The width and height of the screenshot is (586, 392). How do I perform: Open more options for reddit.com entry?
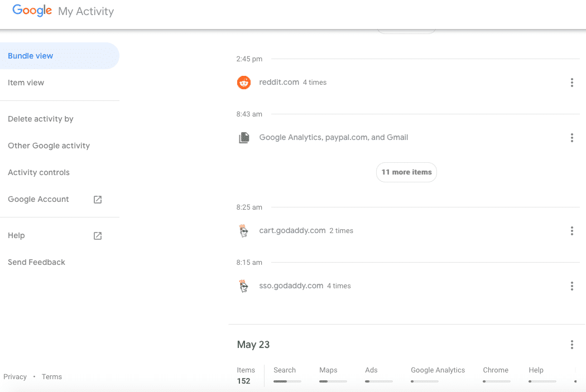pyautogui.click(x=572, y=83)
